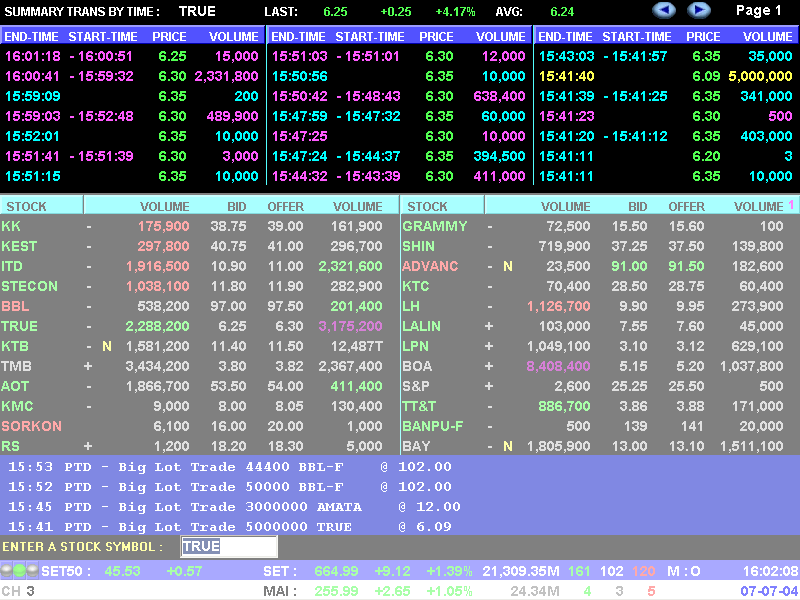Image resolution: width=800 pixels, height=600 pixels.
Task: Select BBL stock symbol
Action: coord(15,306)
